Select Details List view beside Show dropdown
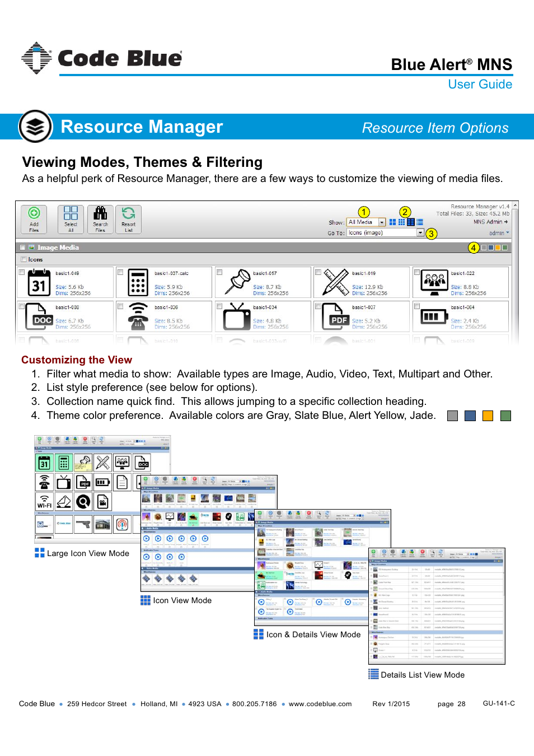The width and height of the screenshot is (534, 756). pyautogui.click(x=420, y=222)
